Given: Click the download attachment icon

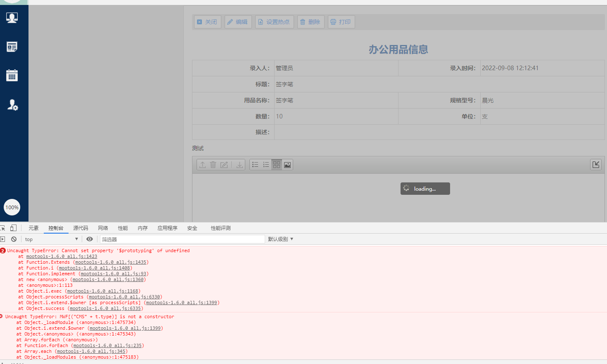Looking at the screenshot, I should click(239, 165).
